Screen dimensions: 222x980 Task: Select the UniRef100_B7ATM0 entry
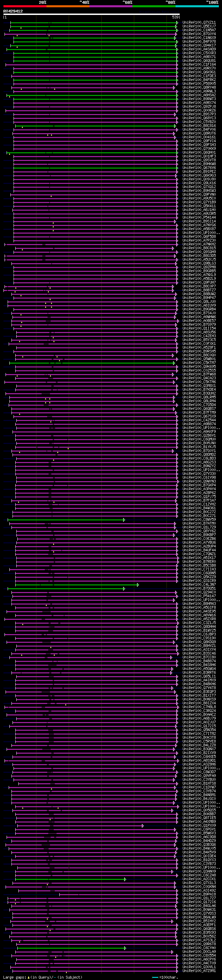(199, 523)
